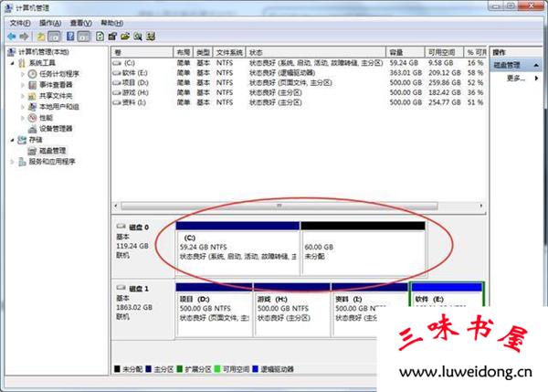The image size is (548, 392).
Task: Sort by the 容量 column header
Action: 397,52
